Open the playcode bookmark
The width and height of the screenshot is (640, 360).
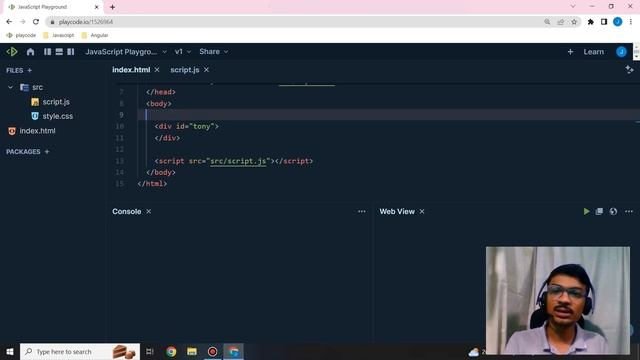click(21, 36)
